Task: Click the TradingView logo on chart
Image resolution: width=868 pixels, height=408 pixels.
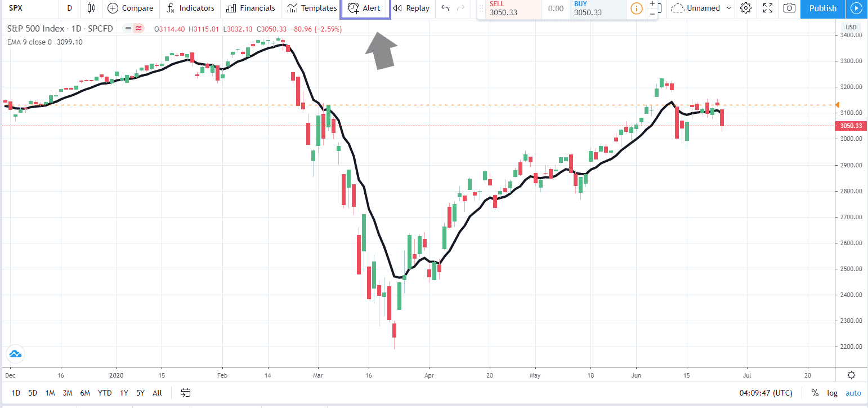Action: click(15, 354)
